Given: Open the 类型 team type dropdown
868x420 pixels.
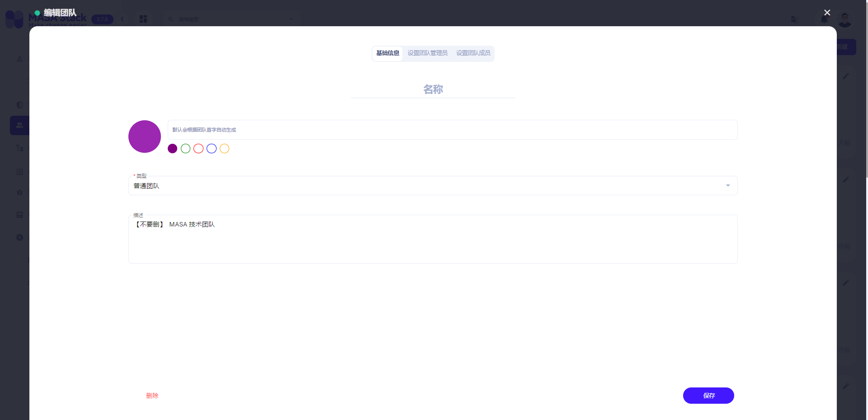Looking at the screenshot, I should tap(727, 185).
